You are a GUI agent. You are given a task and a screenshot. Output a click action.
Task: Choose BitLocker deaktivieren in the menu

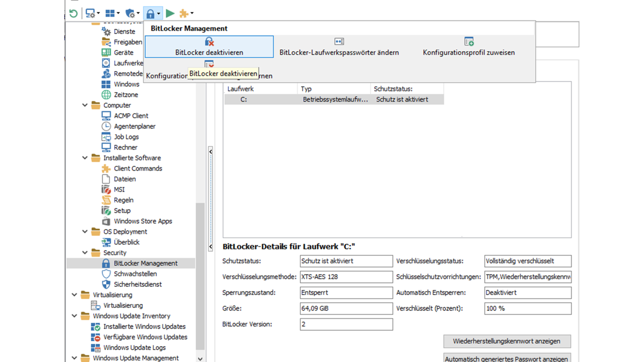coord(209,47)
